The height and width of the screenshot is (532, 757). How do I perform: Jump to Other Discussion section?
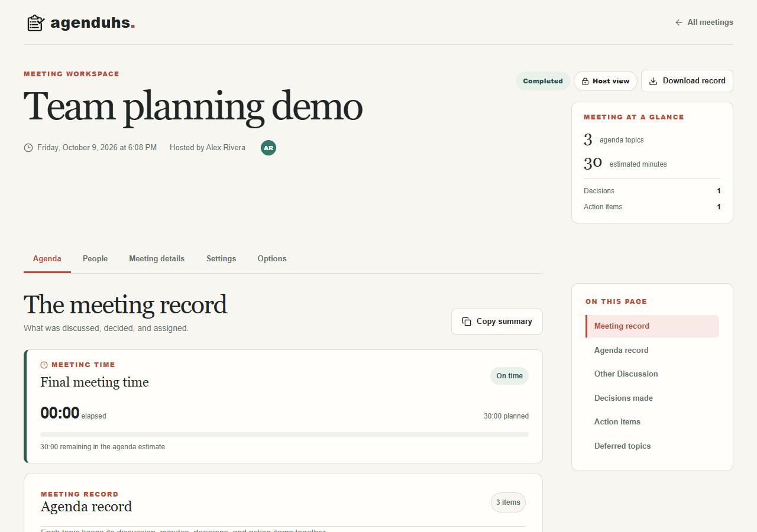click(x=652, y=374)
